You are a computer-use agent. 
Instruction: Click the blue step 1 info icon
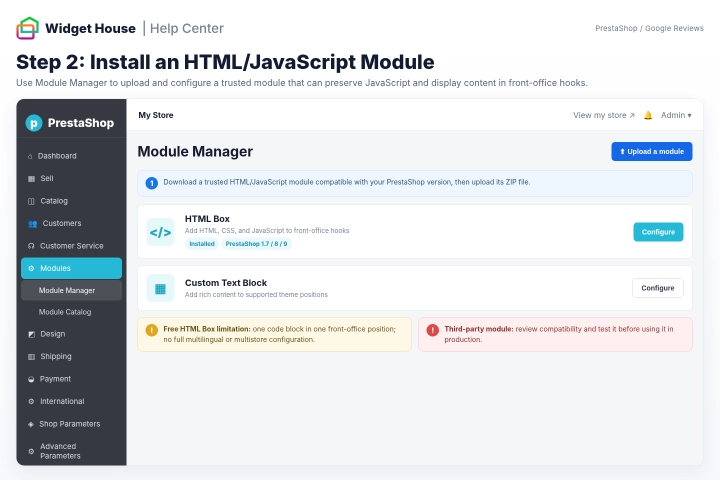[x=152, y=183]
